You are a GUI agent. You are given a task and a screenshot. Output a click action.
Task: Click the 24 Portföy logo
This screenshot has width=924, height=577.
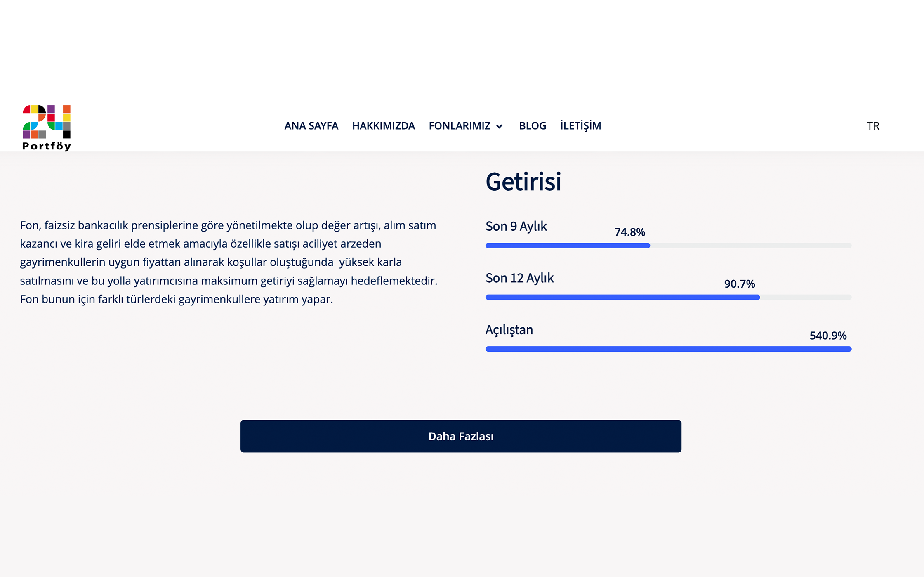47,128
